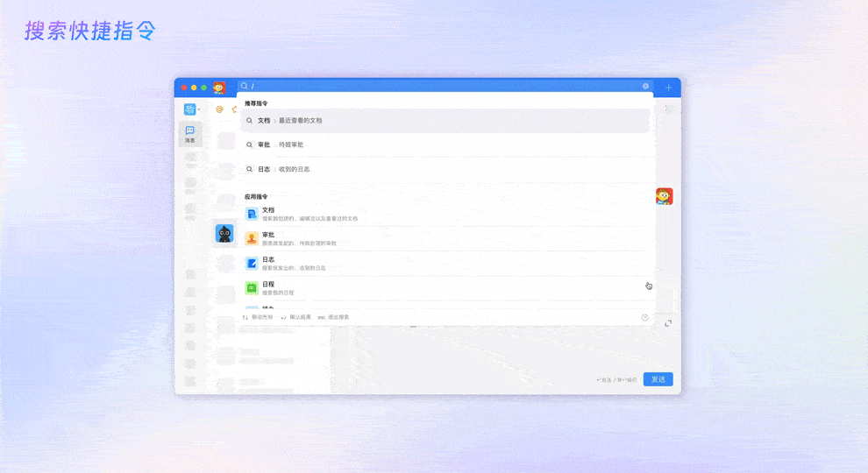Open the black robot avatar chat
This screenshot has height=473, width=868.
(x=224, y=233)
